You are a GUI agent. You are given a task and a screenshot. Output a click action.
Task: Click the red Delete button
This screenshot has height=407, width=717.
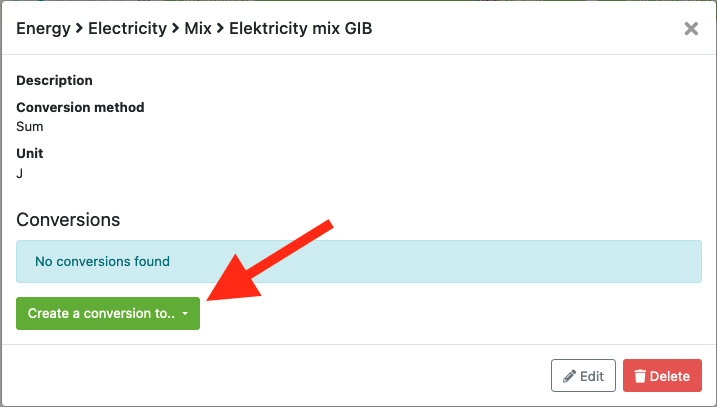pos(662,375)
